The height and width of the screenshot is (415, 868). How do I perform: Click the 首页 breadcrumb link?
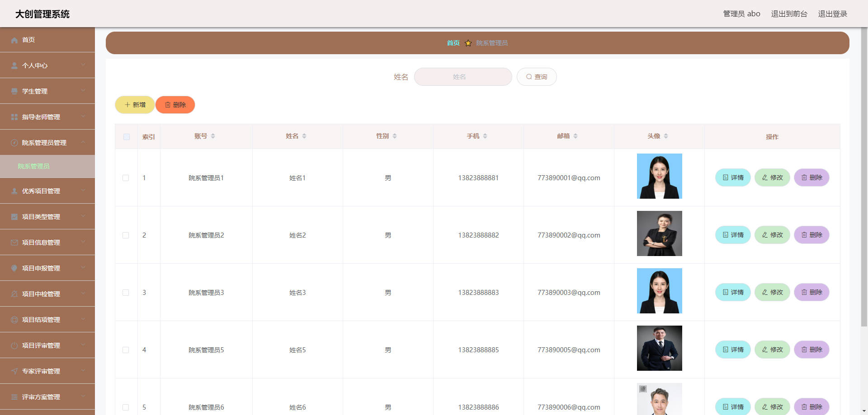[x=453, y=43]
